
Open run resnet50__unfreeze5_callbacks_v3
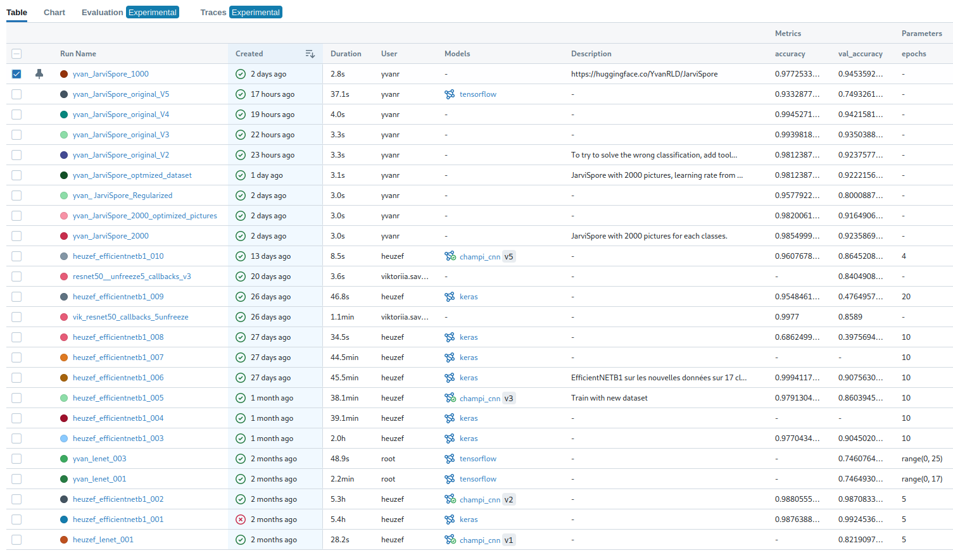(x=132, y=277)
